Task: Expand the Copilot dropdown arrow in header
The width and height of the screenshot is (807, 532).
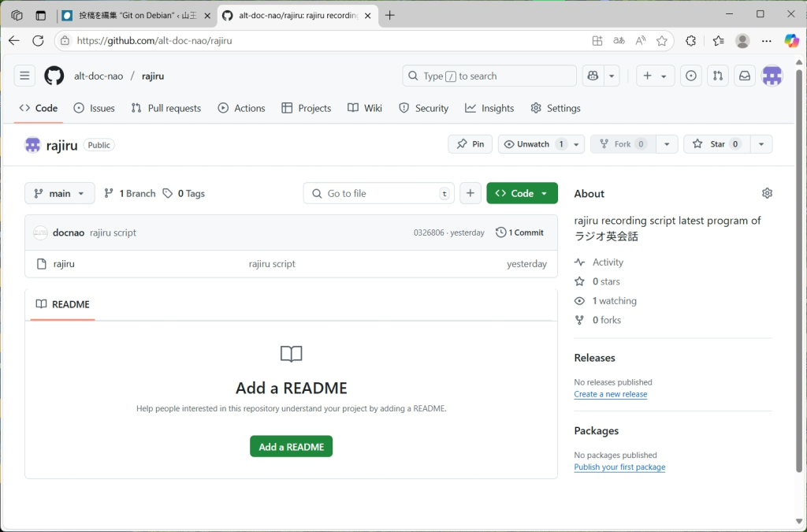Action: coord(612,76)
